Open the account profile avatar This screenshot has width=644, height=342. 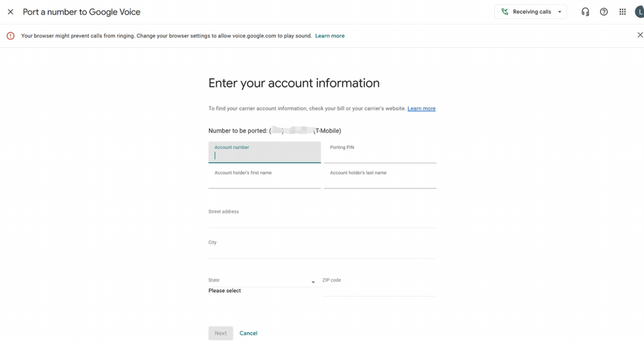point(639,12)
